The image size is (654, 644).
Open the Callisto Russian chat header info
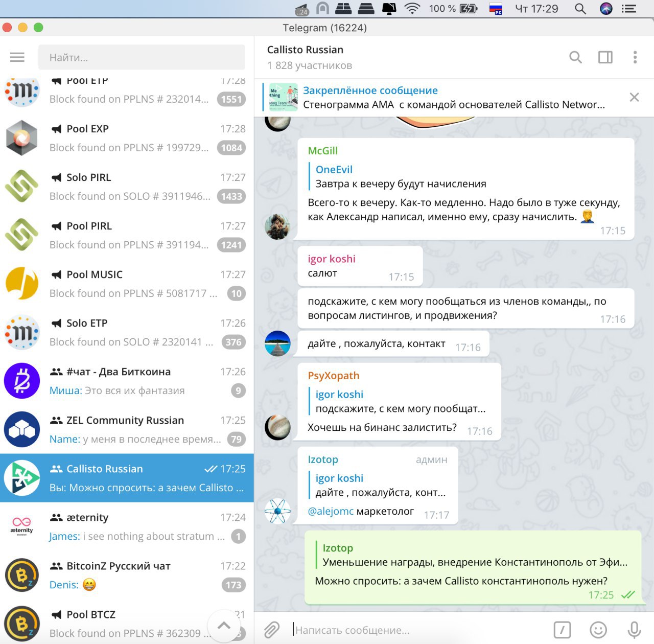coord(310,57)
